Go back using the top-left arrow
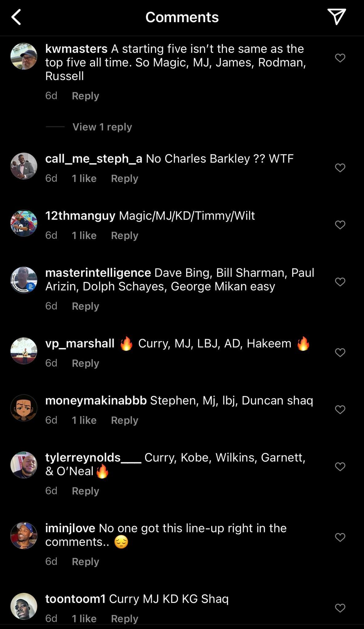364x629 pixels. click(16, 17)
